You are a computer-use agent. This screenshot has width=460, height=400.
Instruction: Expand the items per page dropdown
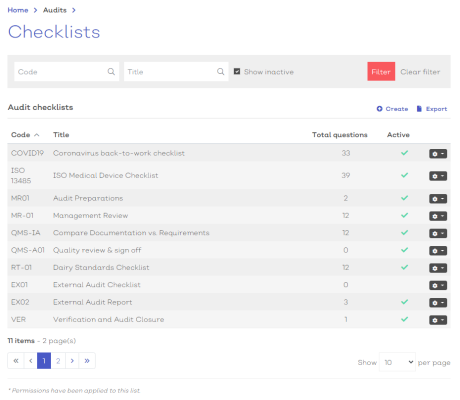pyautogui.click(x=397, y=362)
